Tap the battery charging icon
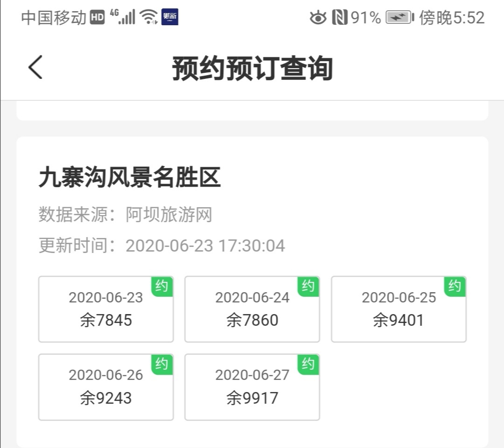The height and width of the screenshot is (448, 504). tap(399, 18)
